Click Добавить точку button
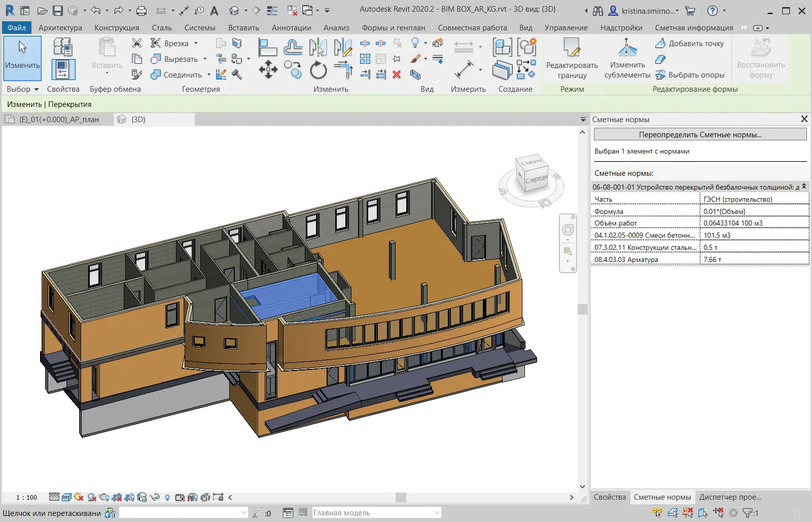812x522 pixels. (689, 44)
